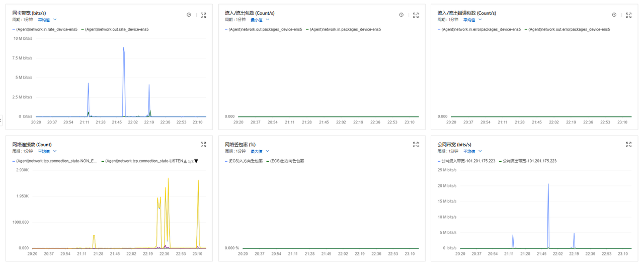Expand the 公网带宽 chart to fullscreen
Viewport: 644px width, 265px height.
tap(628, 144)
